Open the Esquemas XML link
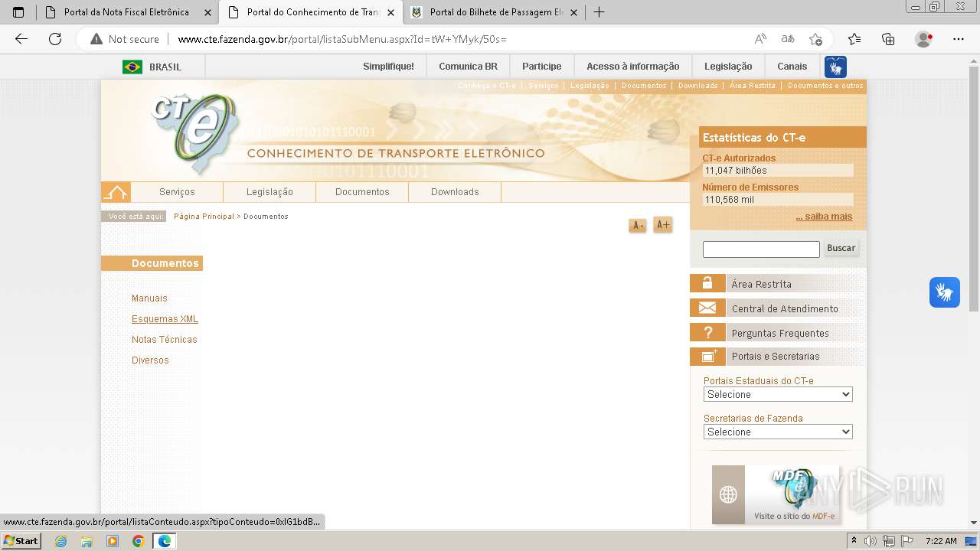 coord(165,319)
